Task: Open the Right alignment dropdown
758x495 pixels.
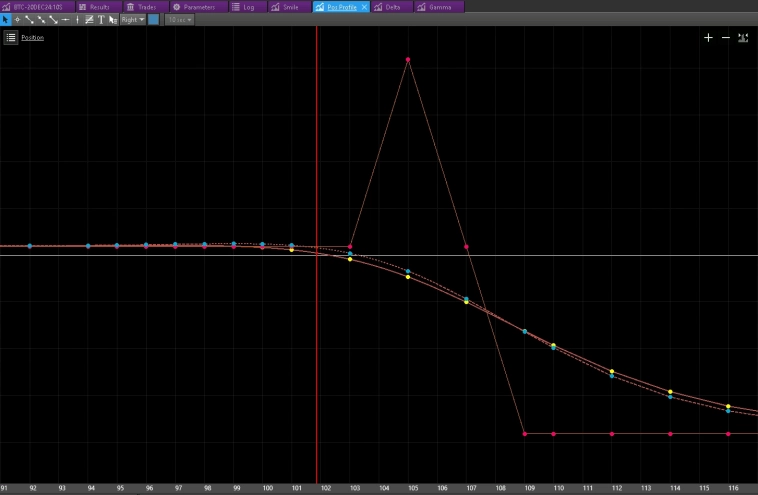Action: pos(133,19)
